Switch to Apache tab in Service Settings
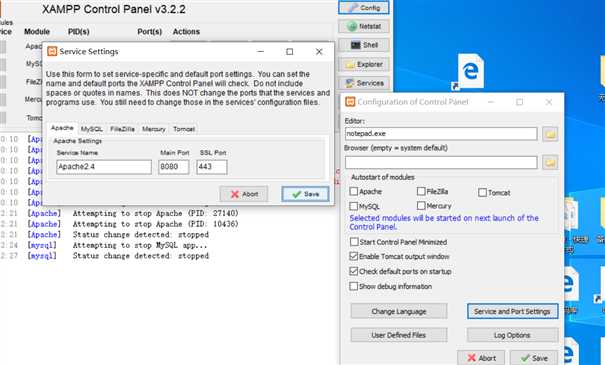This screenshot has height=365, width=605. pyautogui.click(x=62, y=128)
